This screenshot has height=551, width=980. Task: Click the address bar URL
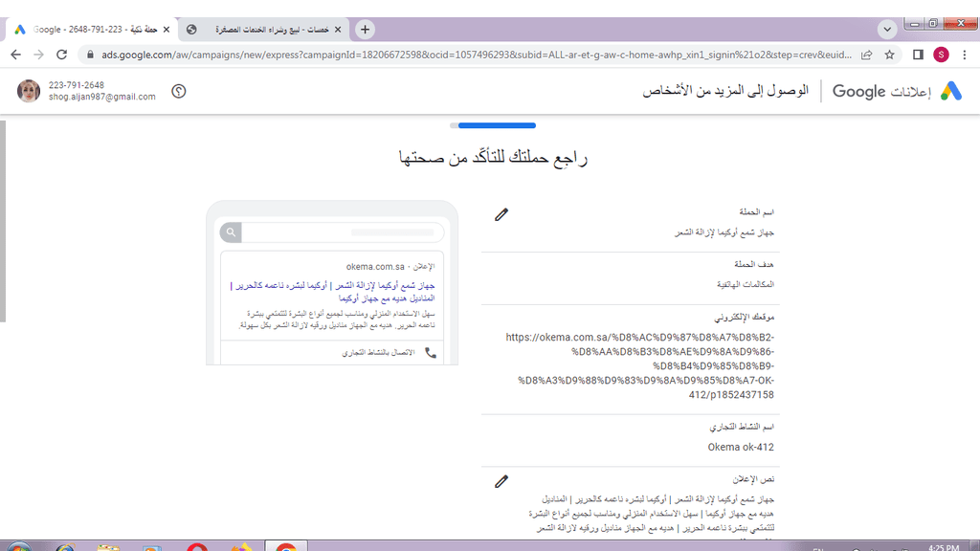click(477, 55)
